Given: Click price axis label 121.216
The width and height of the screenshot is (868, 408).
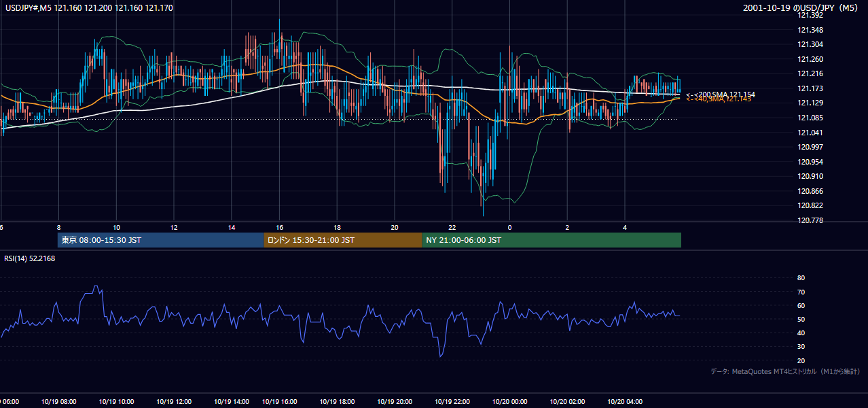Looking at the screenshot, I should click(x=810, y=73).
